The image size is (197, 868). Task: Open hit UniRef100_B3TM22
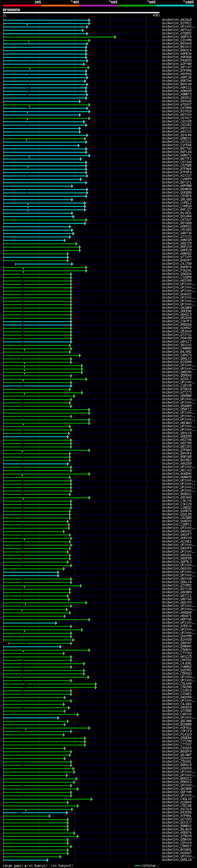[x=177, y=23]
